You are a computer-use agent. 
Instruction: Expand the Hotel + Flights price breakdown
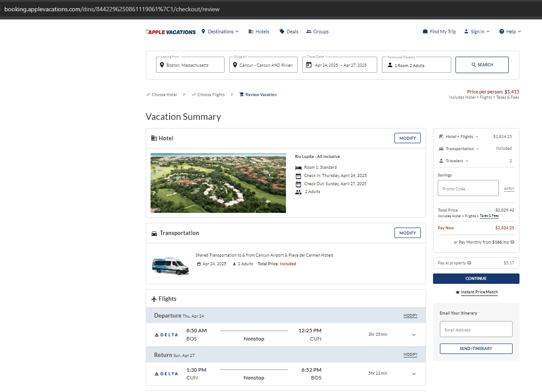pos(459,137)
